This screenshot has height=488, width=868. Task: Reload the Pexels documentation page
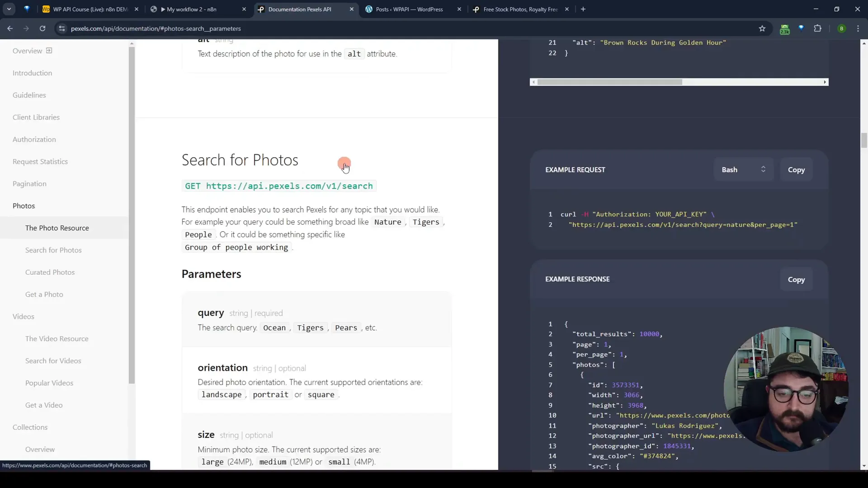point(42,28)
